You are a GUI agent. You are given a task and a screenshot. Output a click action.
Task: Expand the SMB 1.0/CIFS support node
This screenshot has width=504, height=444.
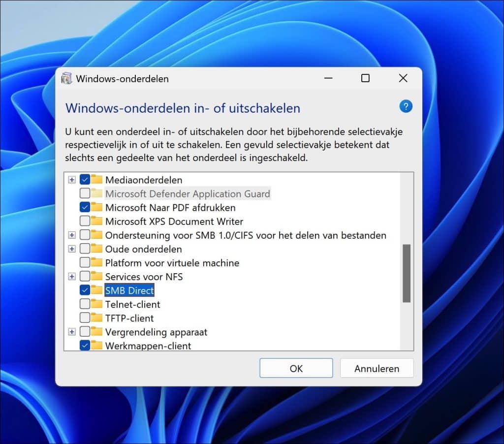point(72,235)
